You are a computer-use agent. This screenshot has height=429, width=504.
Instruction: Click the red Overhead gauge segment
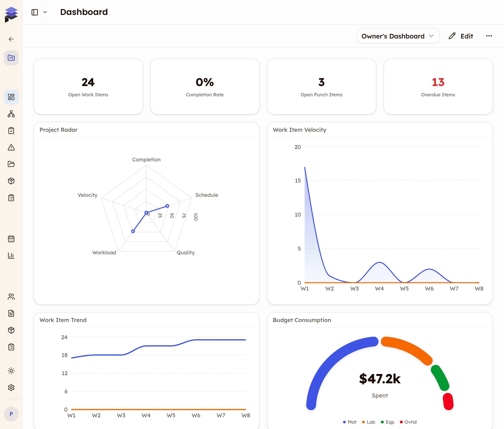coord(448,401)
